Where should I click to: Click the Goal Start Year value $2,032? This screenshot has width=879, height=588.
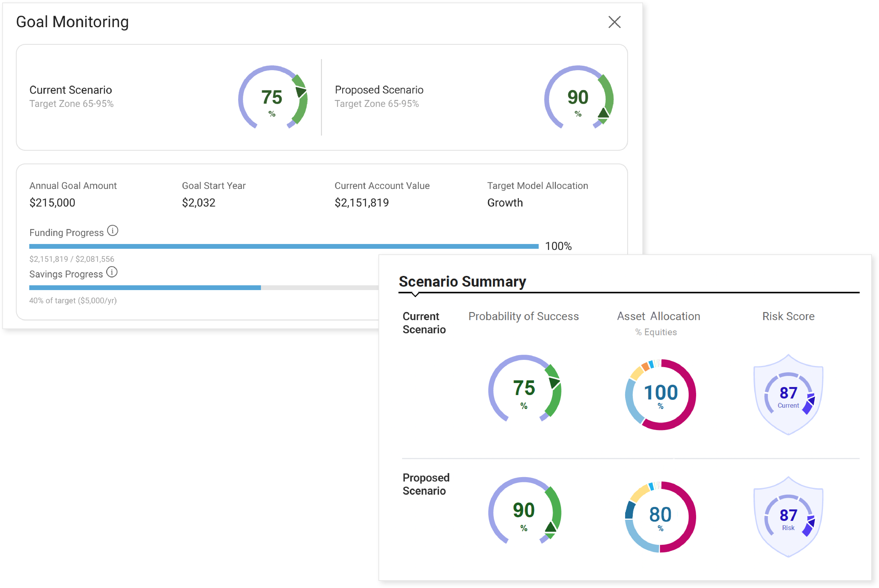pos(198,203)
